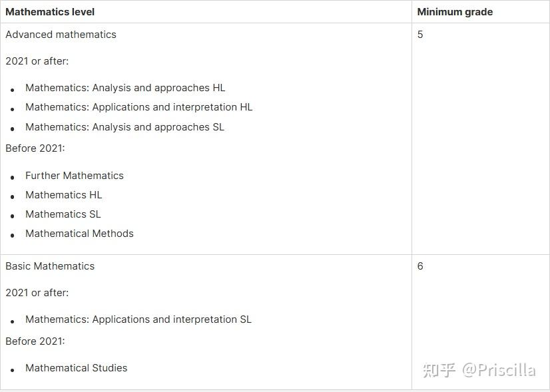Click the @Priscilla watermark username
Screen dimensions: 550x392
pos(499,370)
